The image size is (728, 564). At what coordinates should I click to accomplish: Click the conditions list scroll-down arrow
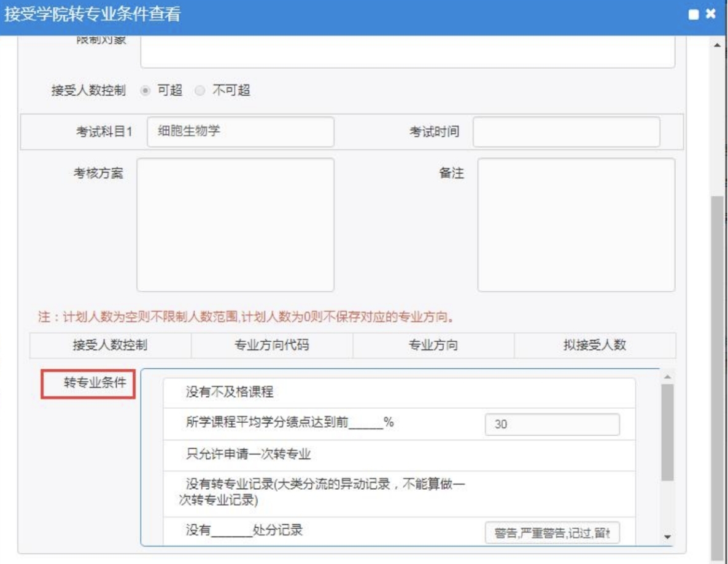pyautogui.click(x=667, y=537)
